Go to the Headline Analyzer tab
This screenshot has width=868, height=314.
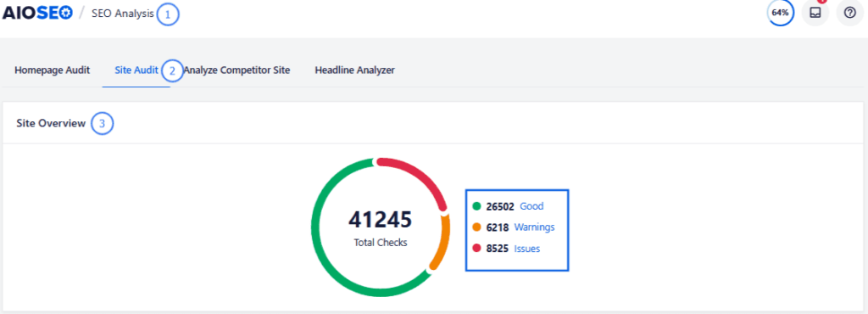click(354, 70)
